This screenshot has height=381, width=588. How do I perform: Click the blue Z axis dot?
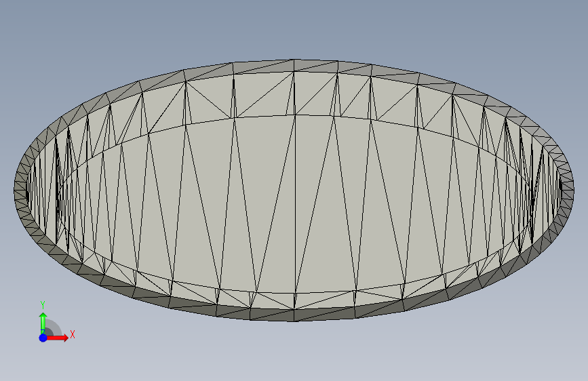[43, 338]
